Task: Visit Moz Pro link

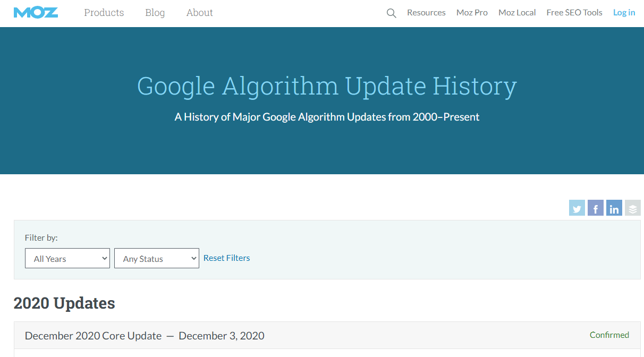Action: pyautogui.click(x=472, y=13)
